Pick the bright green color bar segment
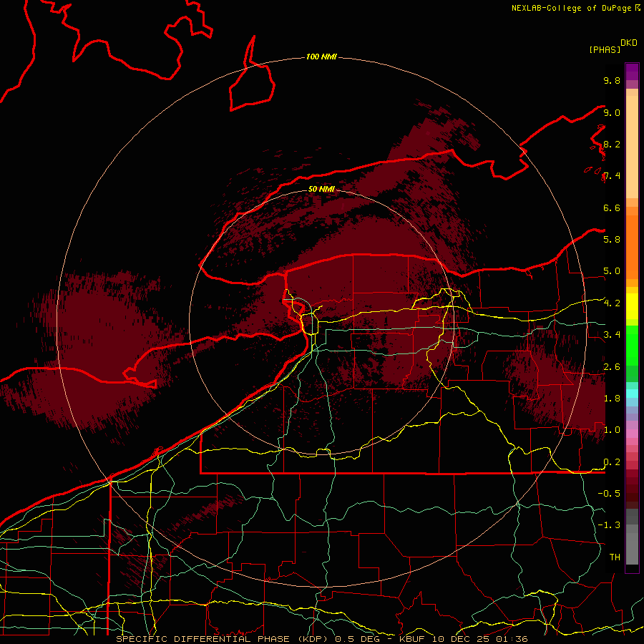Image resolution: width=644 pixels, height=644 pixels. (x=632, y=344)
